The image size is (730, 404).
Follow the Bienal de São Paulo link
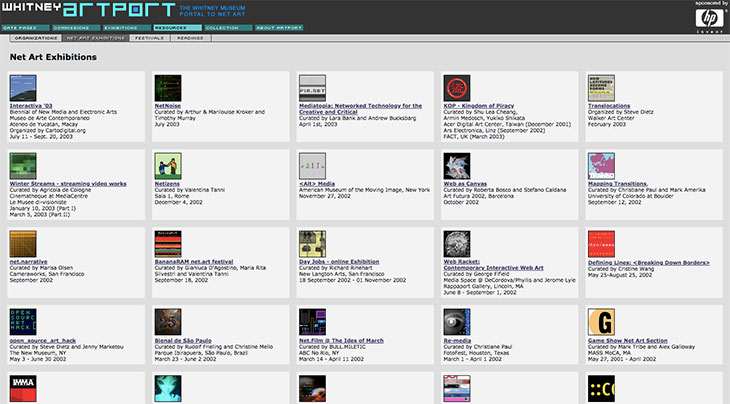tap(183, 341)
